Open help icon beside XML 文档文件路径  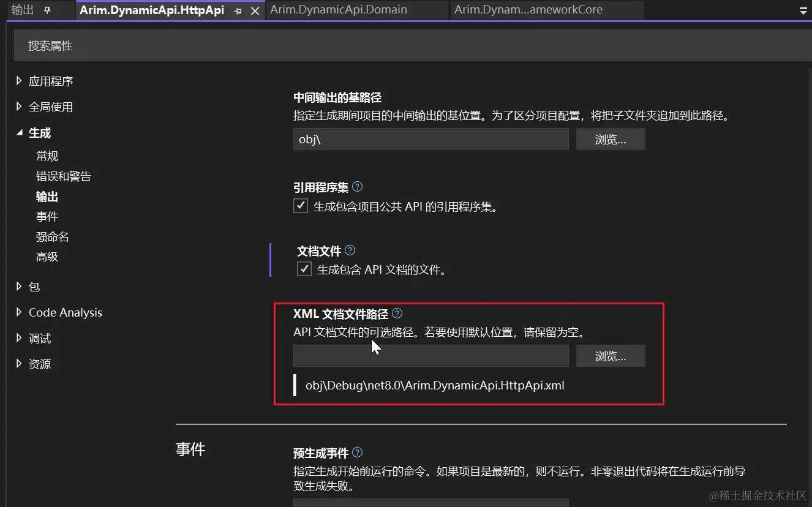pos(397,314)
